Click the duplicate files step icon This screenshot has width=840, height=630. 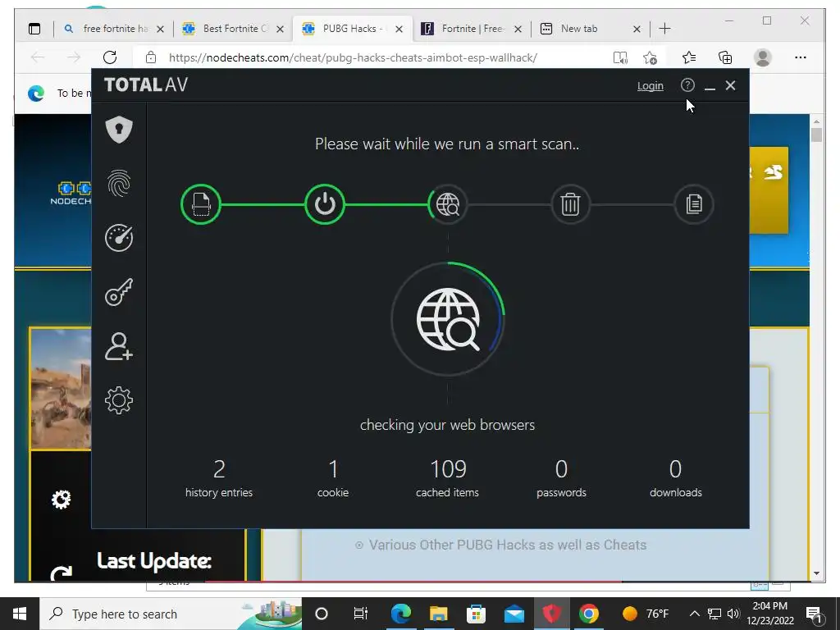pyautogui.click(x=694, y=204)
